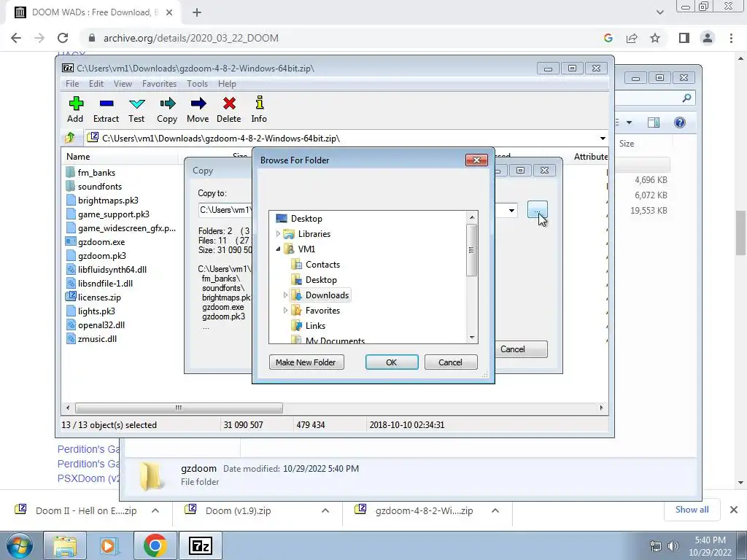Click the Name column header

[x=120, y=157]
